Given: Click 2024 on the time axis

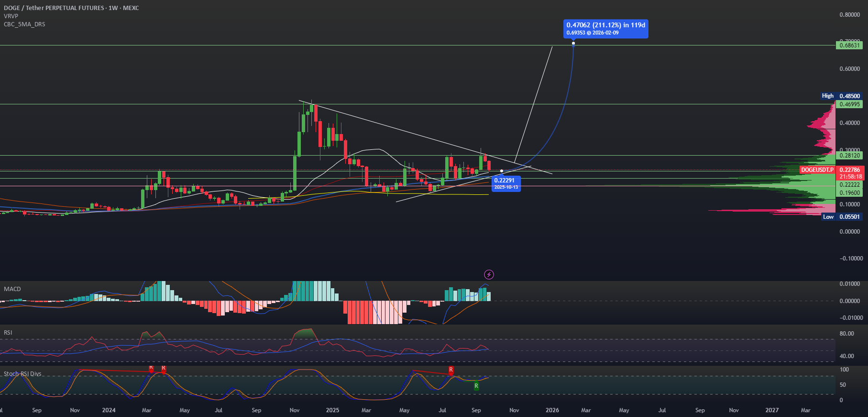Looking at the screenshot, I should point(109,410).
